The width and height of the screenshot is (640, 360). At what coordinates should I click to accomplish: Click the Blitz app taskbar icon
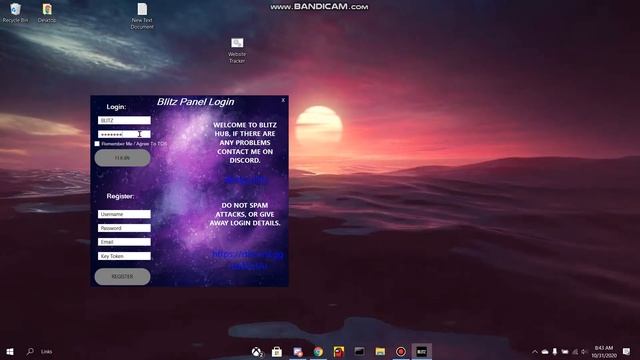(x=421, y=351)
